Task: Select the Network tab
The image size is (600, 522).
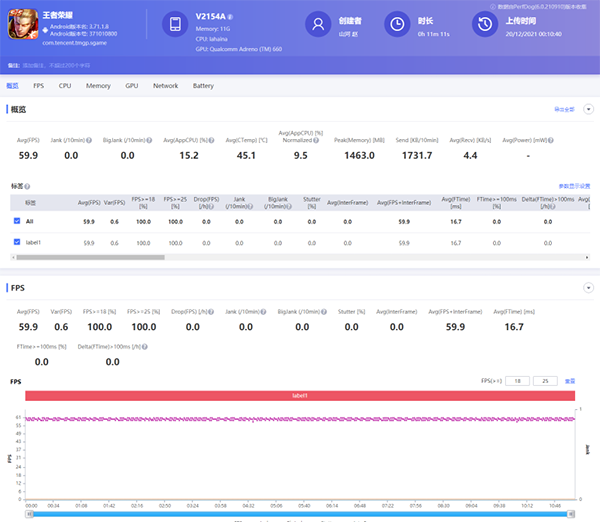Action: (x=165, y=86)
